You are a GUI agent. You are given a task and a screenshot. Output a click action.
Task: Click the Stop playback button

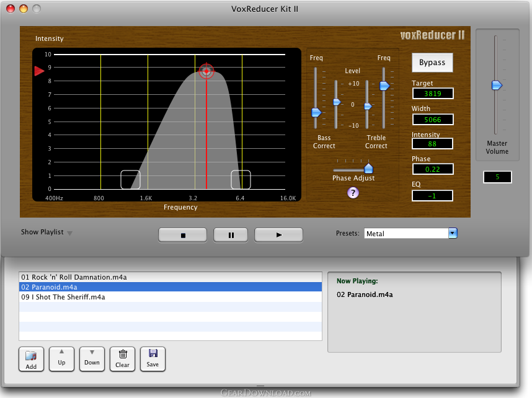pyautogui.click(x=182, y=235)
